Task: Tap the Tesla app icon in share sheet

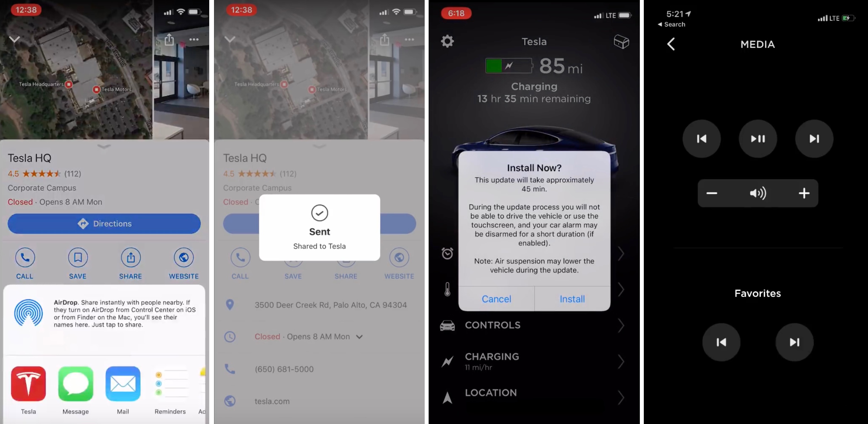Action: 29,383
